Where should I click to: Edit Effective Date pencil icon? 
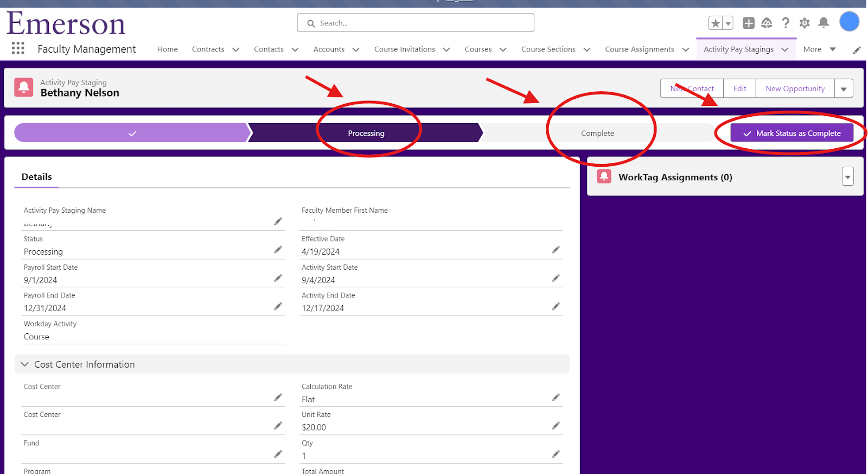tap(556, 250)
